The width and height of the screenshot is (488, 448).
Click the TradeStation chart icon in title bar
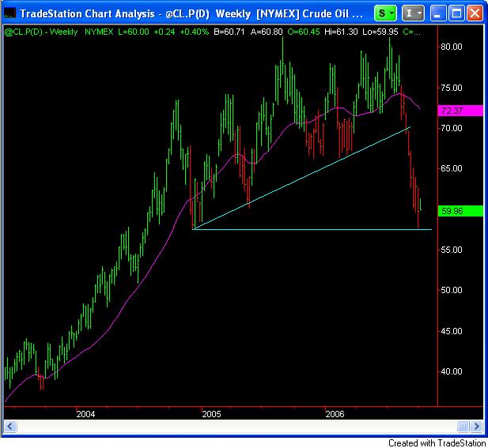pos(9,13)
